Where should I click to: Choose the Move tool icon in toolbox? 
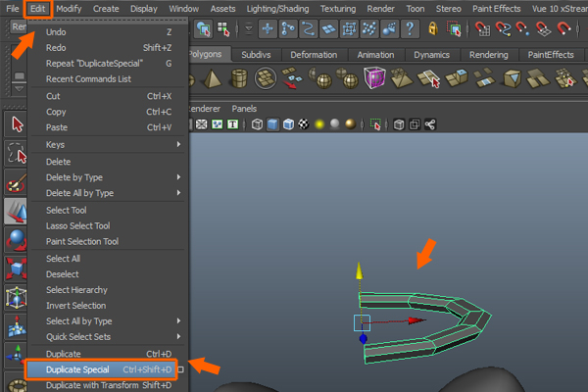click(x=16, y=212)
